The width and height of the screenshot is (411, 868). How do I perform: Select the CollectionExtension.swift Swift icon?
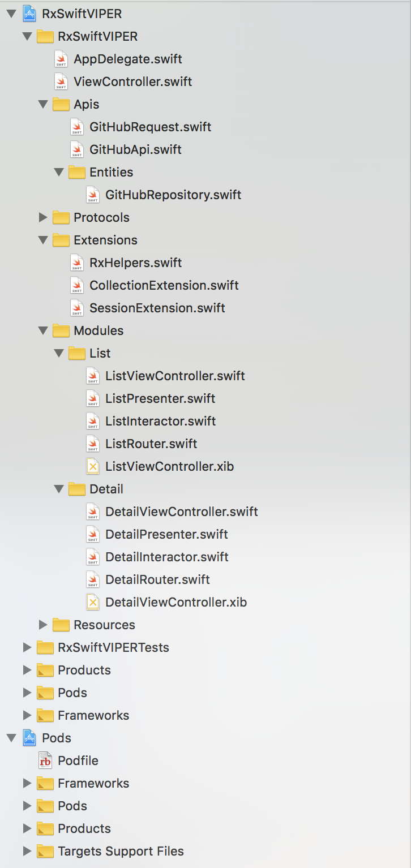(x=77, y=285)
